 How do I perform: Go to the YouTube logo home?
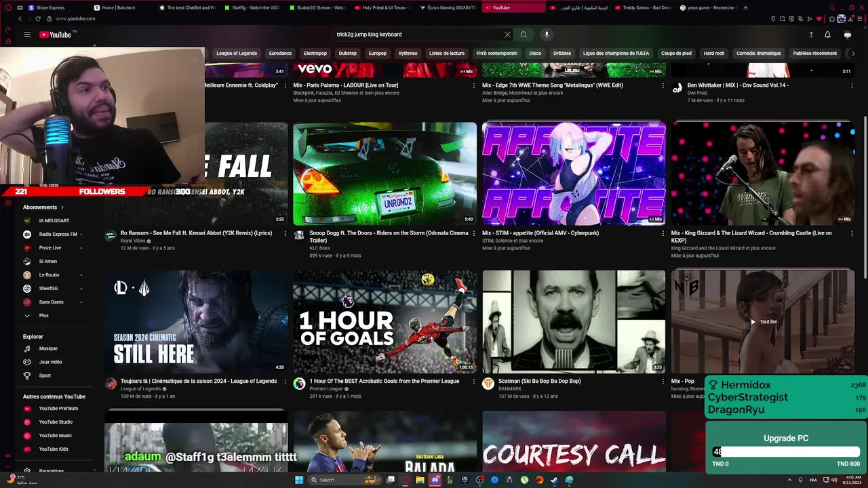coord(55,35)
